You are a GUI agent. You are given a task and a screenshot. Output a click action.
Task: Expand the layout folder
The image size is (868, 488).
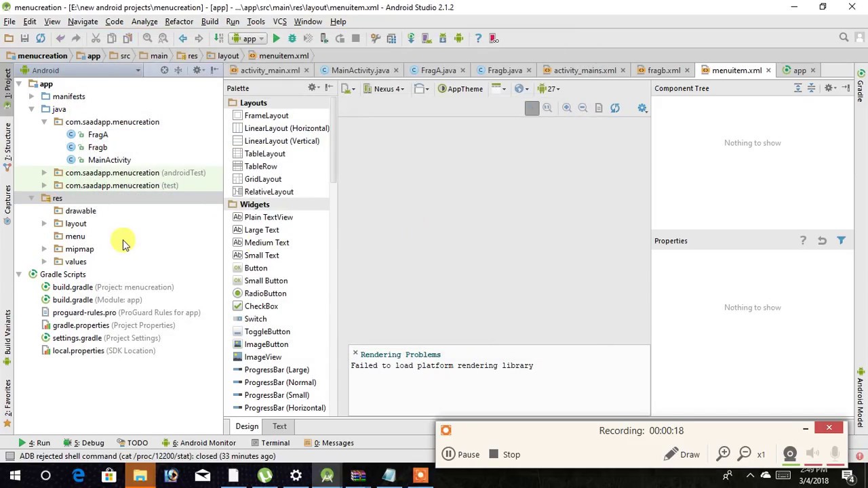(x=44, y=224)
